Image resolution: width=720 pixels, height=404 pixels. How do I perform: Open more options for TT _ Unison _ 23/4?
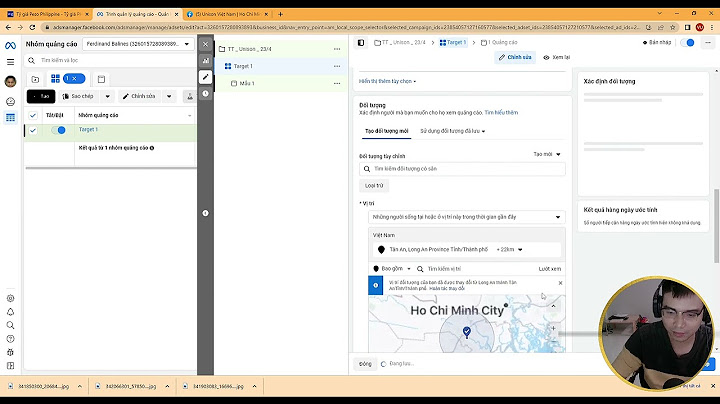(x=337, y=49)
